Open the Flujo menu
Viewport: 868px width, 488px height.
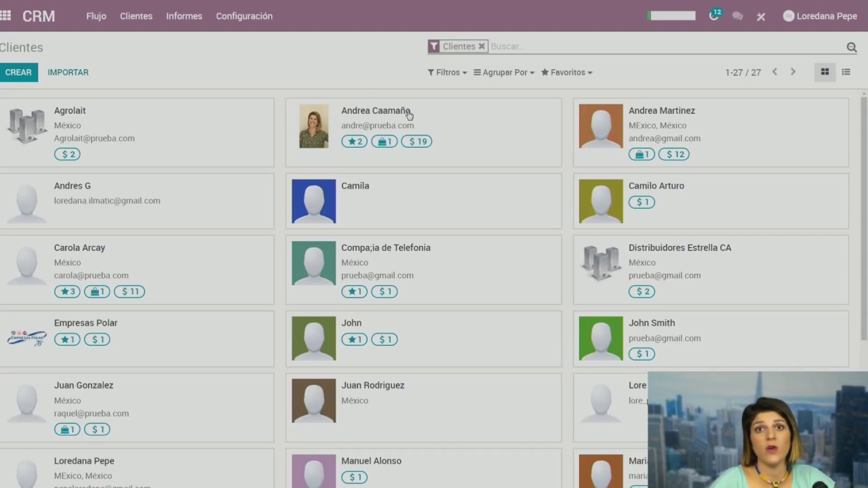[96, 16]
